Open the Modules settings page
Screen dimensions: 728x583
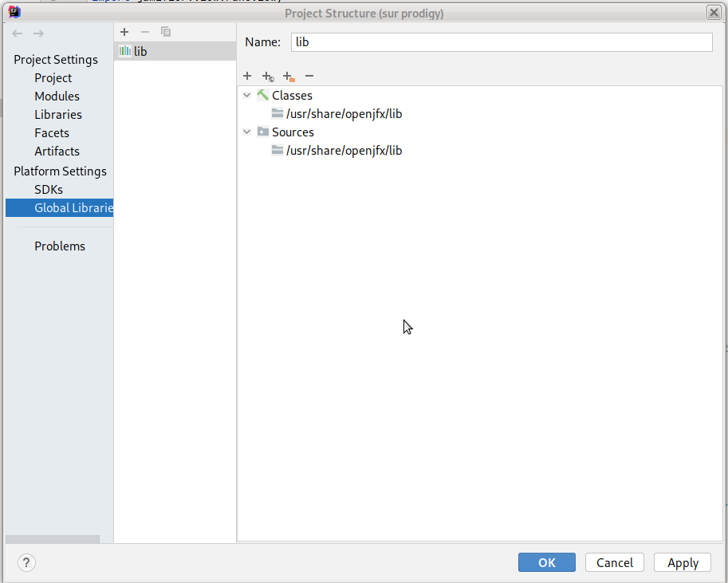coord(57,96)
